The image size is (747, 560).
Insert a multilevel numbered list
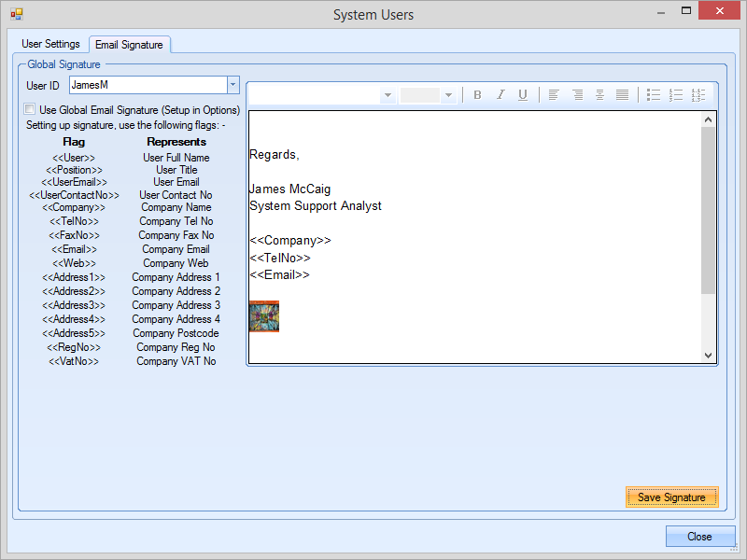[698, 95]
